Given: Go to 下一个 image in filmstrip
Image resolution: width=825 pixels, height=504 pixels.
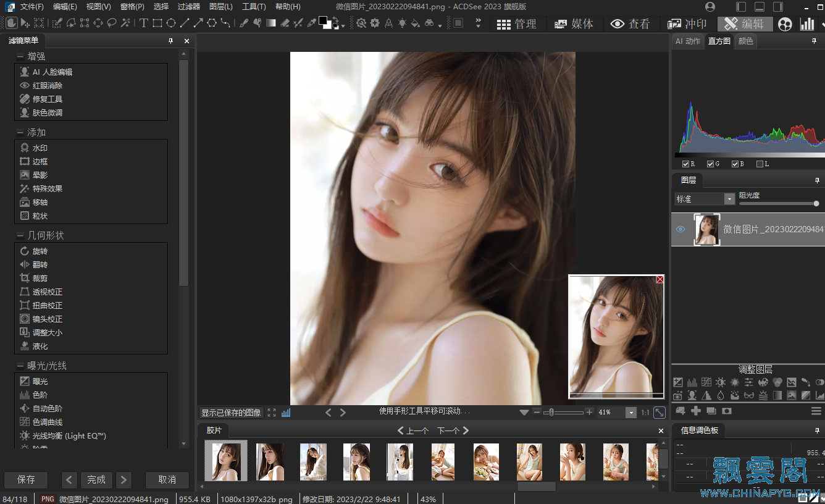Looking at the screenshot, I should 453,430.
